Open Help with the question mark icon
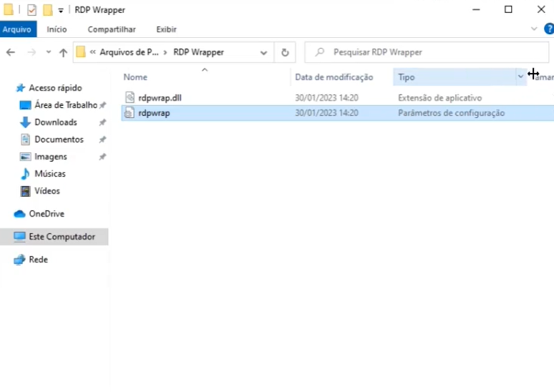The height and width of the screenshot is (392, 554). coord(549,29)
